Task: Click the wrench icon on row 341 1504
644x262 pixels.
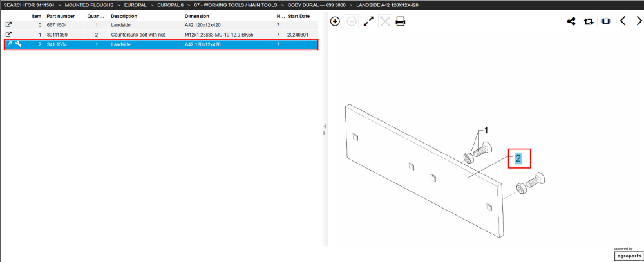Action: (x=18, y=44)
